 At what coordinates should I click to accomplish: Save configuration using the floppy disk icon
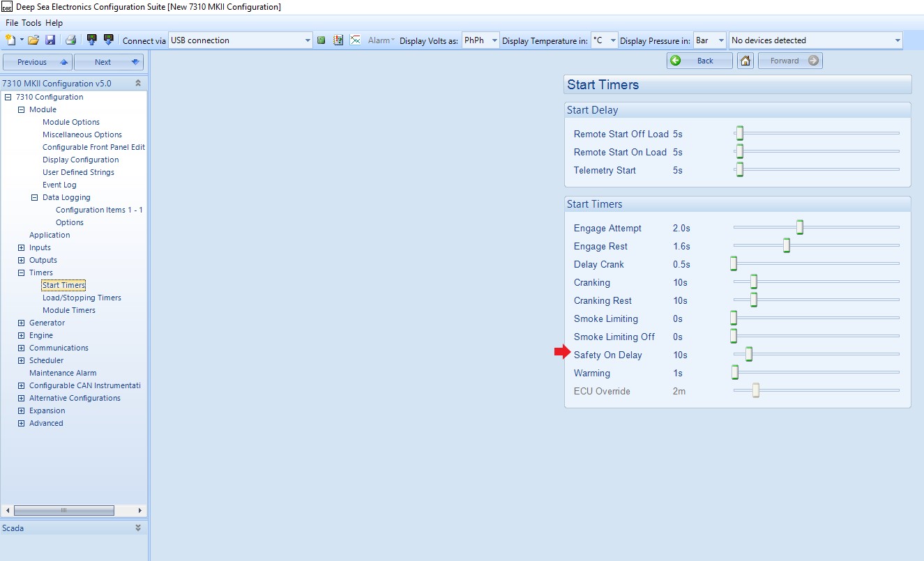coord(50,40)
